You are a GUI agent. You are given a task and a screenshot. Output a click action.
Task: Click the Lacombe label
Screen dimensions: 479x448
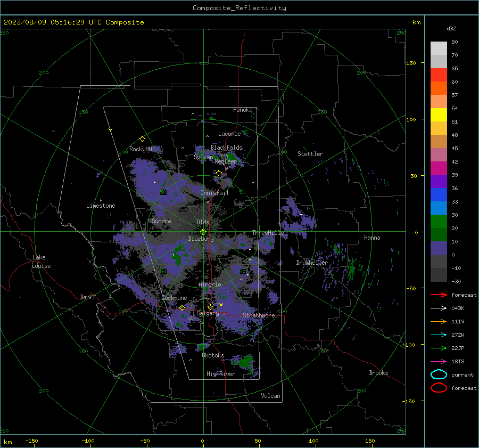[229, 134]
